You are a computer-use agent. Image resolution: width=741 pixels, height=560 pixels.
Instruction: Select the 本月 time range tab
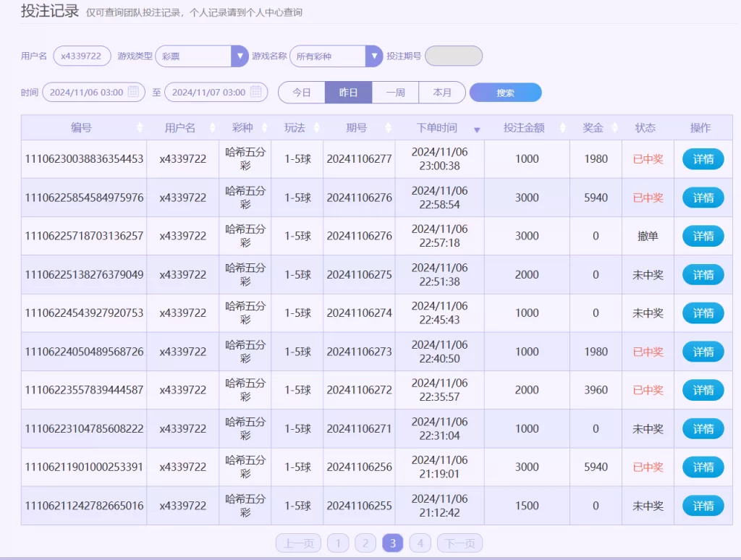point(442,92)
